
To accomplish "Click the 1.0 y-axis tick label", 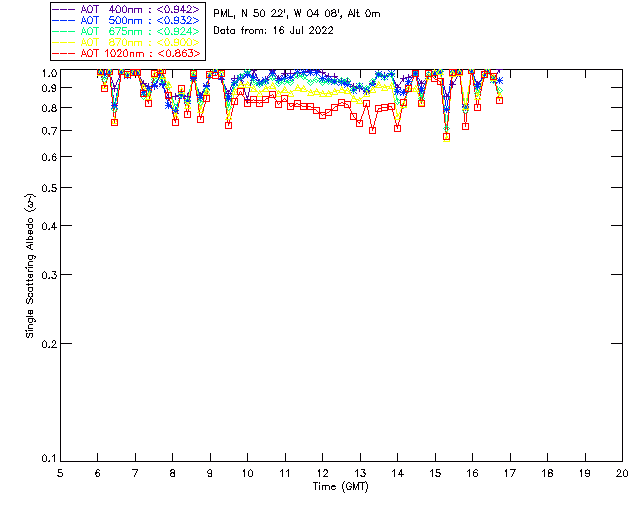I will coord(49,73).
